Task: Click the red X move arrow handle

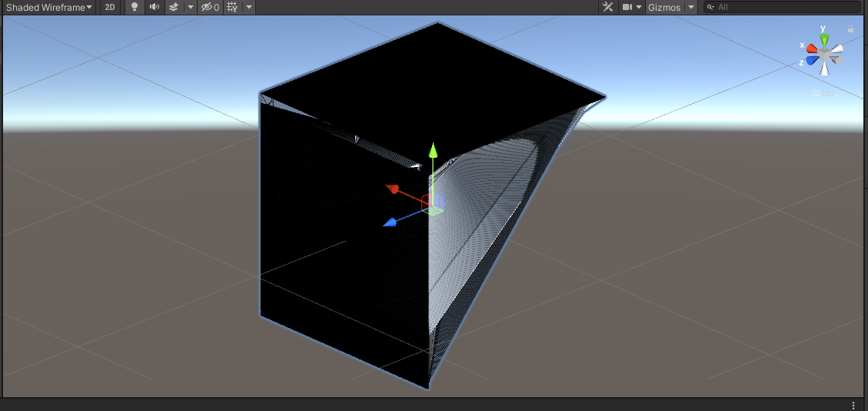Action: 393,189
